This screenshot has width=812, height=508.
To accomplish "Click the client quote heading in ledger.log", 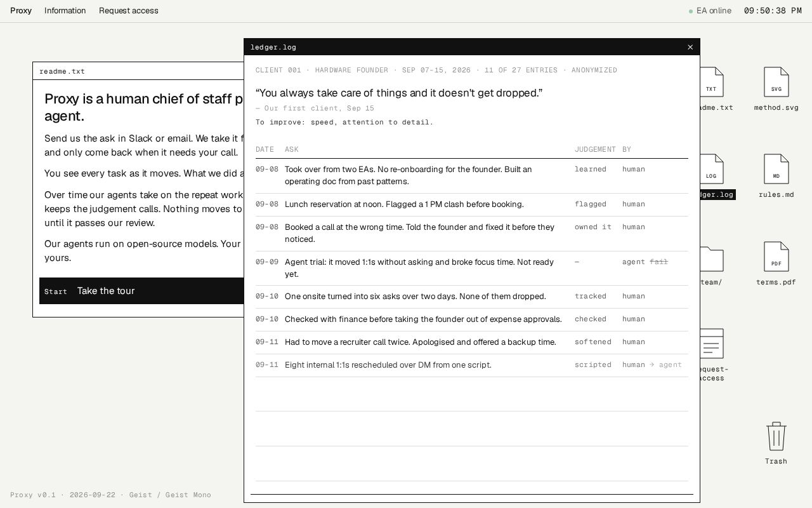I will tap(399, 93).
